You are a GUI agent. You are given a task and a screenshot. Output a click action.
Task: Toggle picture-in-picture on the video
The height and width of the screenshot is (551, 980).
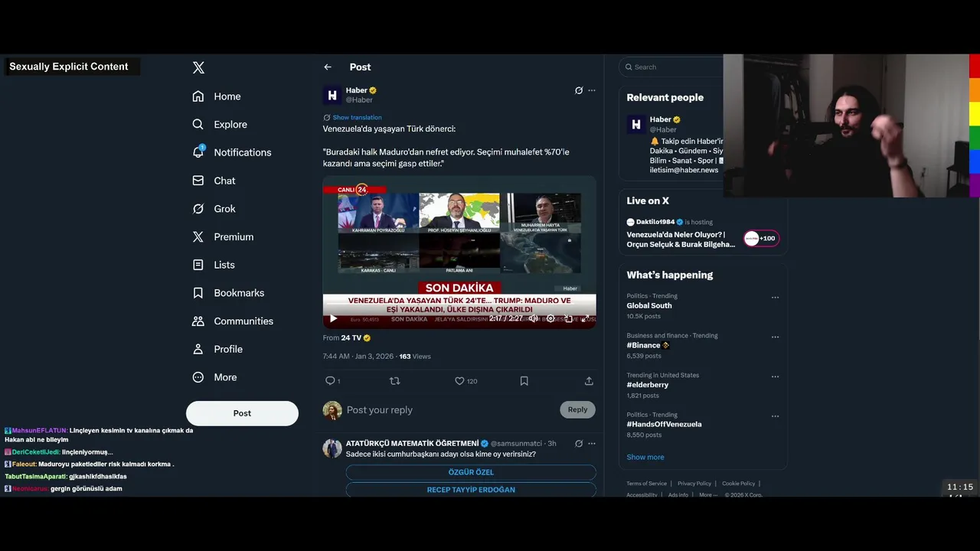coord(568,318)
